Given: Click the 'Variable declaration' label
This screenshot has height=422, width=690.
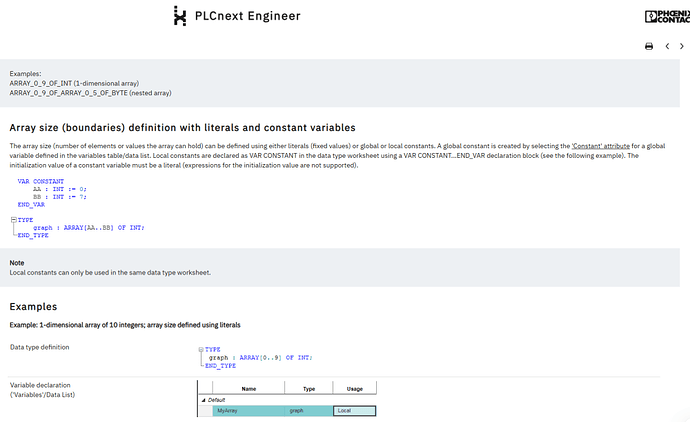Looking at the screenshot, I should pyautogui.click(x=40, y=385).
